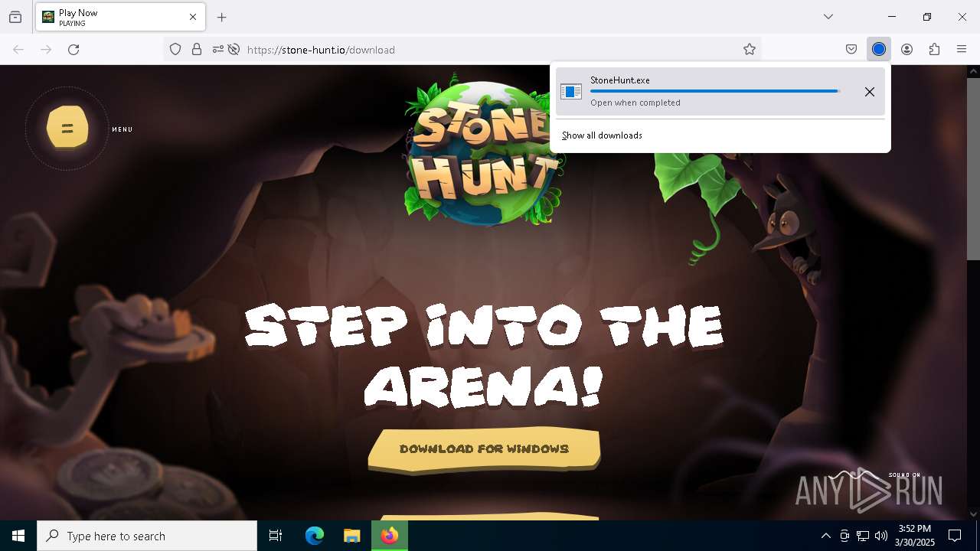Open File Explorer from taskbar
This screenshot has height=551, width=980.
tap(351, 536)
